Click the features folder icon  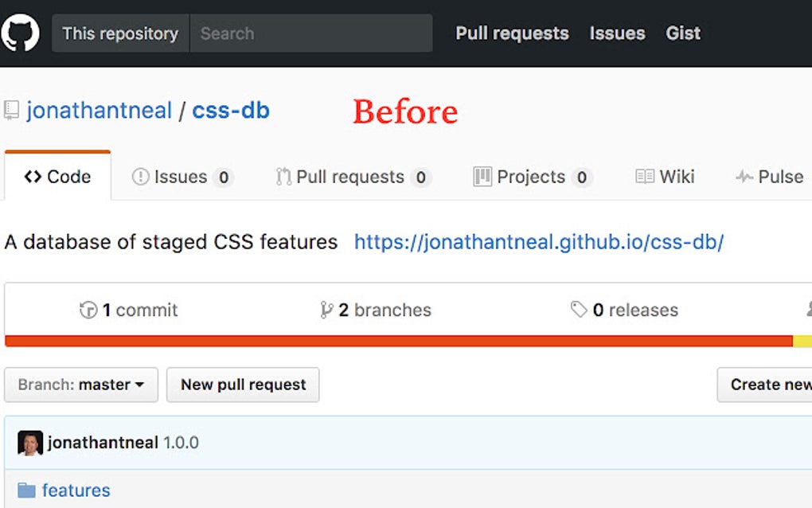click(x=26, y=490)
